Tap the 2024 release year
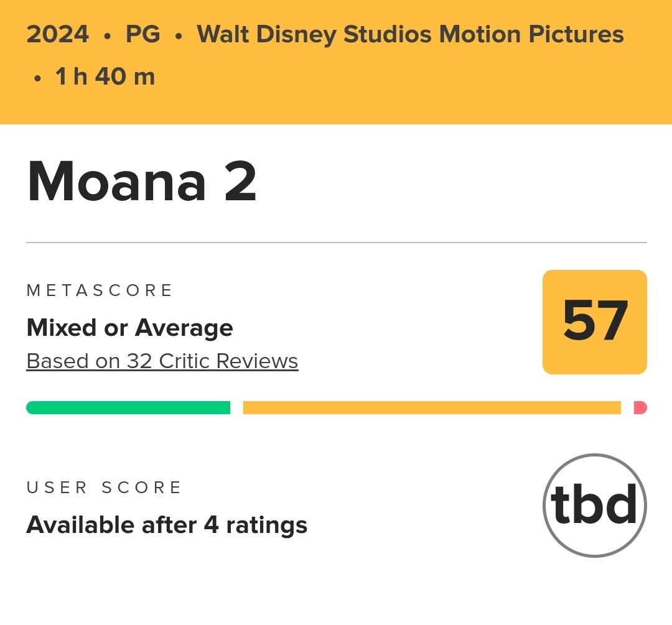The image size is (672, 625). point(58,35)
